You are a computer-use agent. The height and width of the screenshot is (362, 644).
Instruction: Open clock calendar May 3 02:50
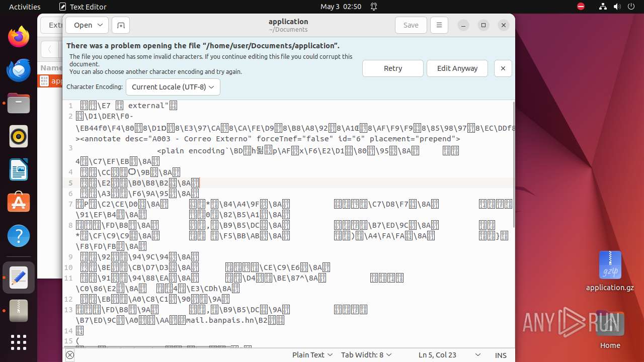341,7
